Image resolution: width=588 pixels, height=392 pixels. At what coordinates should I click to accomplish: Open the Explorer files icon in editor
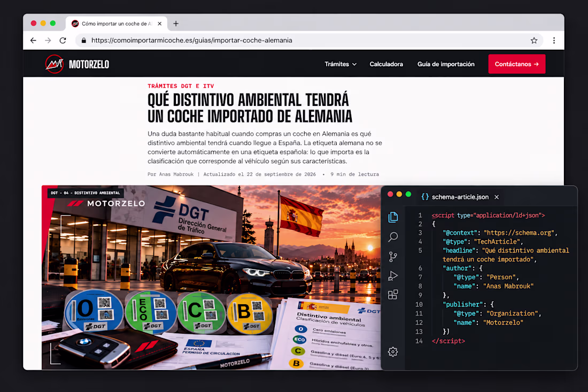click(x=393, y=217)
